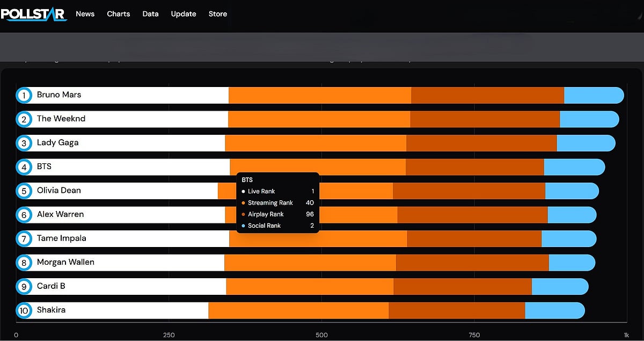Click Shakira orange streaming segment
The height and width of the screenshot is (341, 644).
click(298, 310)
